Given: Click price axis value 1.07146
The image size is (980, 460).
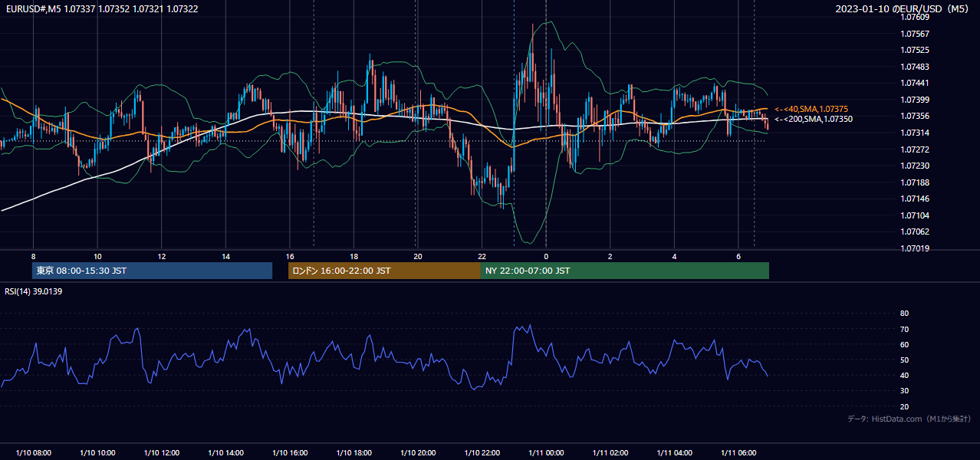Looking at the screenshot, I should tap(915, 199).
